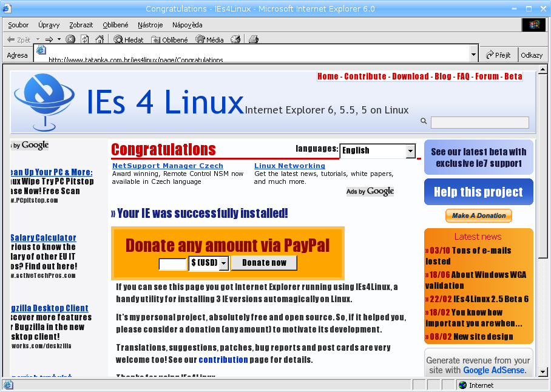Open the History toolbar icon
551x392 pixels.
[x=235, y=39]
